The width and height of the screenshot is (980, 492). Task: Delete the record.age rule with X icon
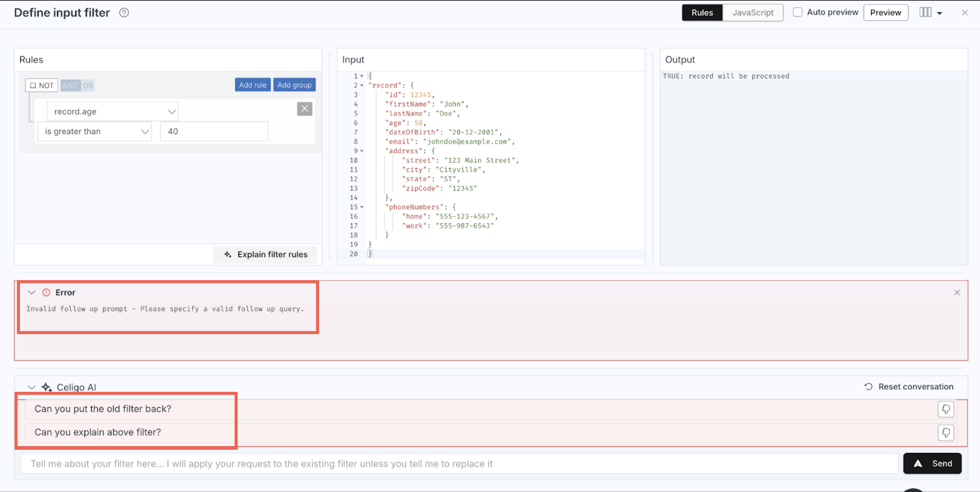pos(304,109)
